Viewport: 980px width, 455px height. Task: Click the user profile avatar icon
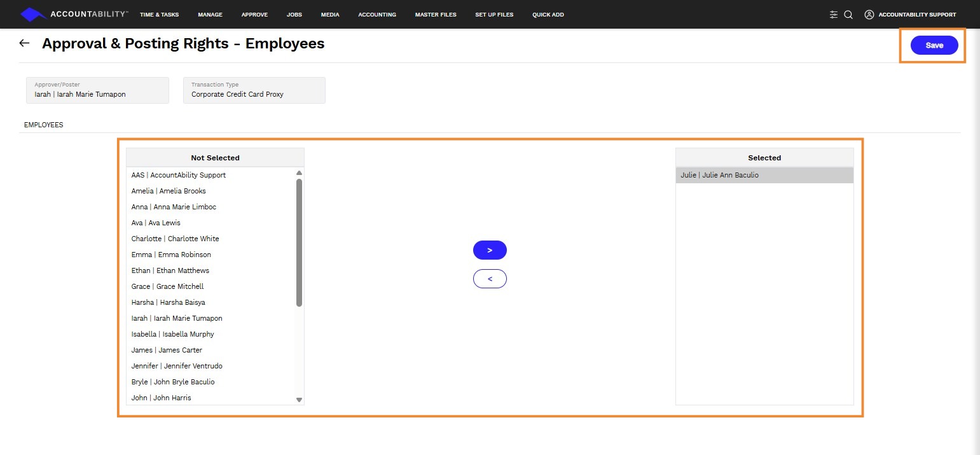tap(869, 15)
